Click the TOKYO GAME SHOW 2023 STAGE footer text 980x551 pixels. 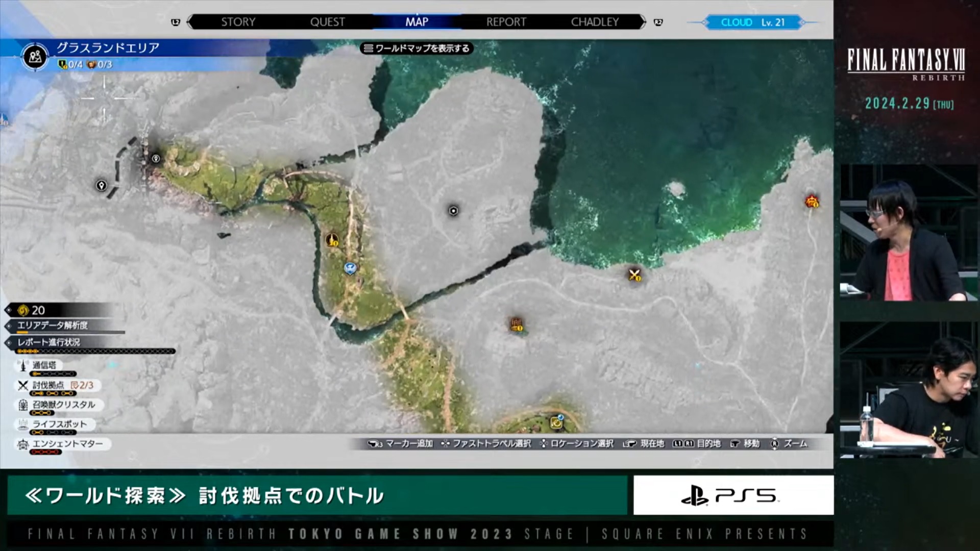tap(431, 534)
